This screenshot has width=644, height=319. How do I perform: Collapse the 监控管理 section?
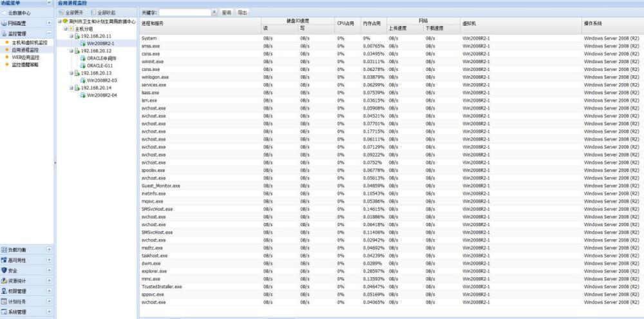(x=49, y=33)
